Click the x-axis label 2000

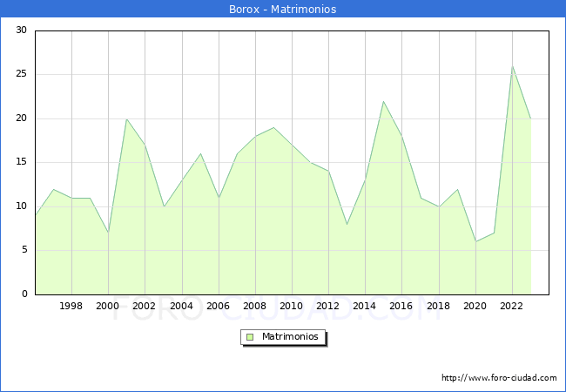pos(107,306)
